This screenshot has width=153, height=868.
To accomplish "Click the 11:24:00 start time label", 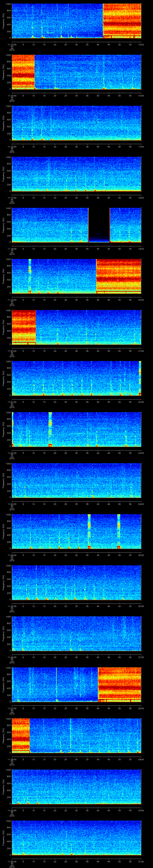I will (x=12, y=555).
